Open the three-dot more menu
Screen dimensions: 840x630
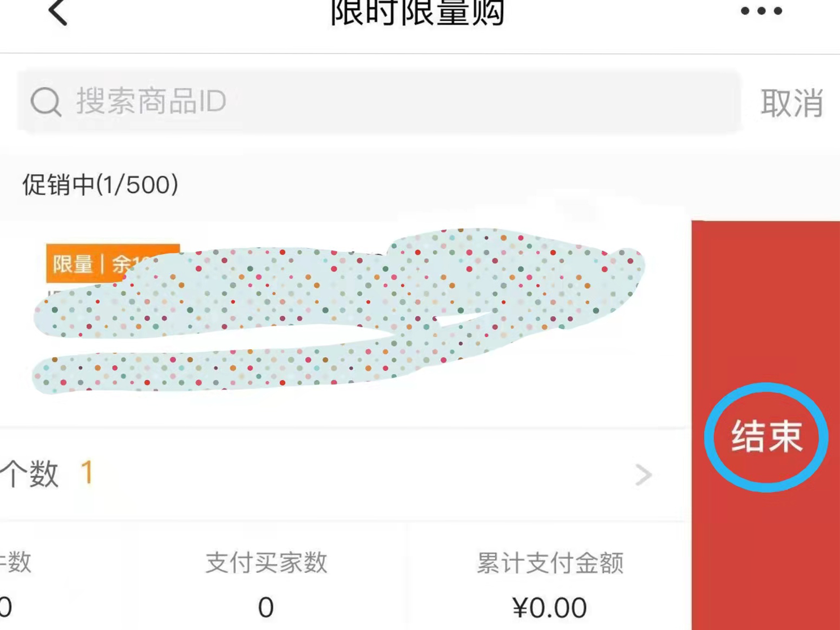point(761,11)
